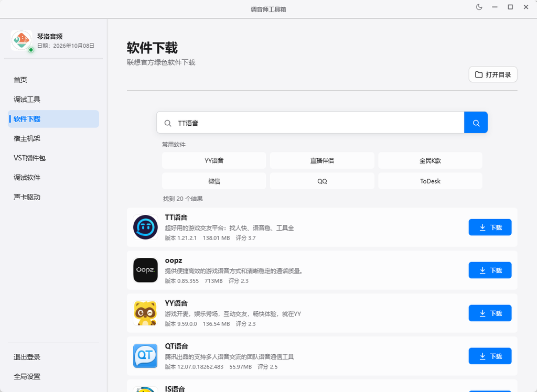Download TT语音 with its 下载 button
The width and height of the screenshot is (537, 392).
[490, 227]
